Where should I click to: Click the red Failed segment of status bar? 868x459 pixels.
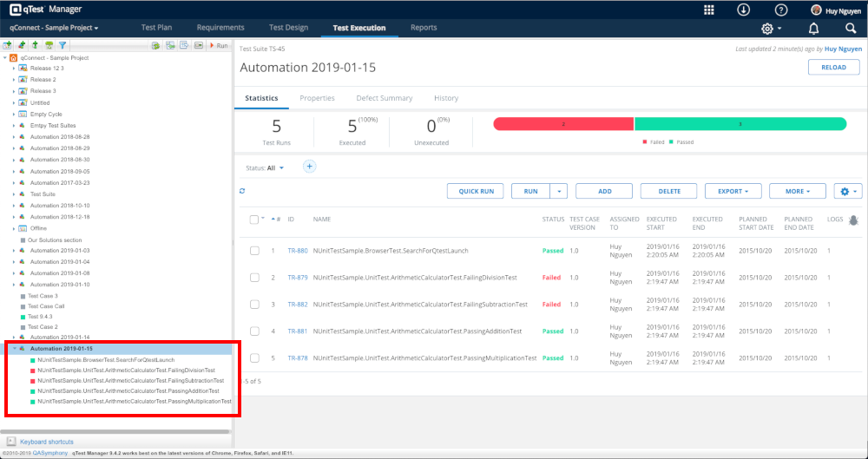click(x=563, y=124)
